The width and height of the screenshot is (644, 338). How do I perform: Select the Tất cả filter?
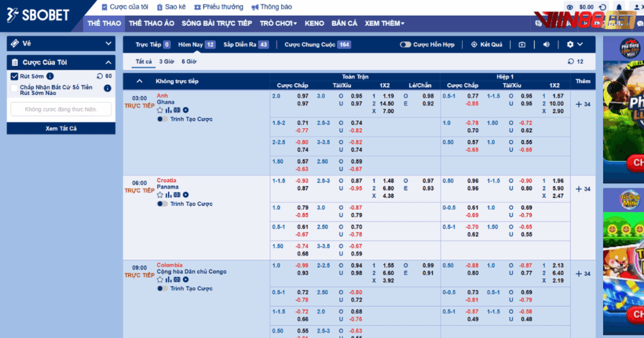tap(144, 62)
